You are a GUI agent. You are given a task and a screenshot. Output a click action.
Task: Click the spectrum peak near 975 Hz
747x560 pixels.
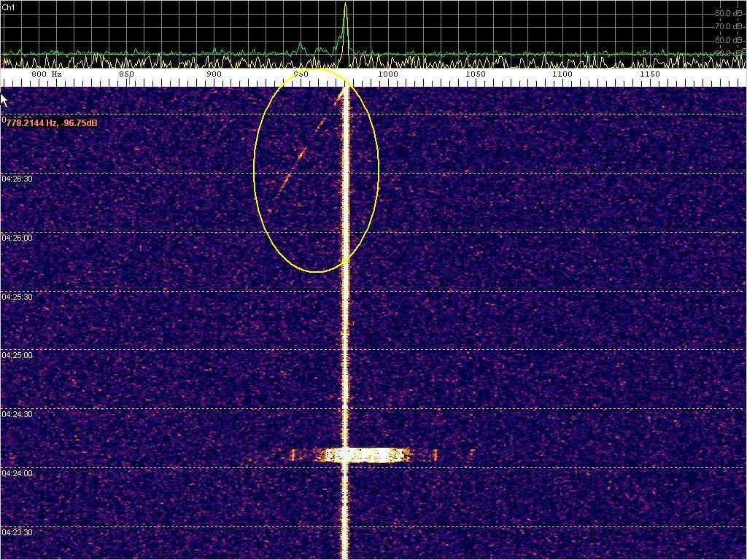tap(345, 9)
